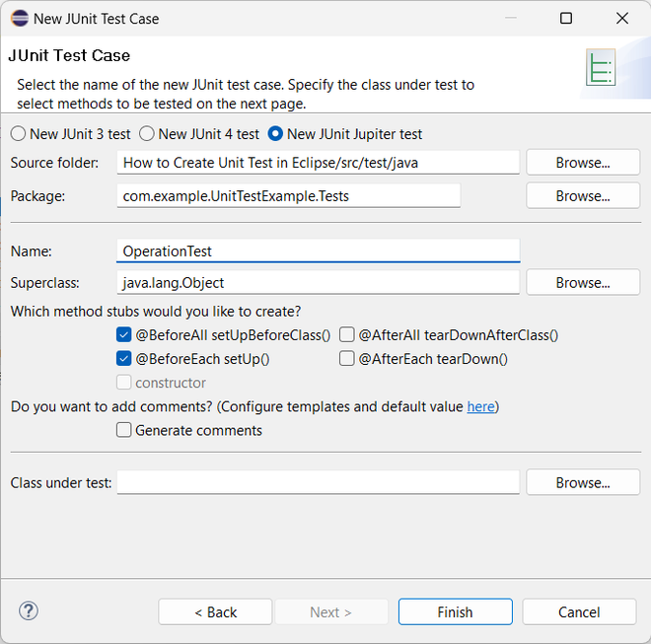
Task: Click the Eclipse icon in title bar
Action: pyautogui.click(x=19, y=19)
